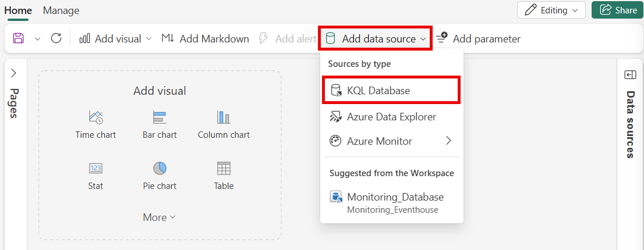The image size is (644, 250).
Task: Click the purple Save icon
Action: coord(19,38)
